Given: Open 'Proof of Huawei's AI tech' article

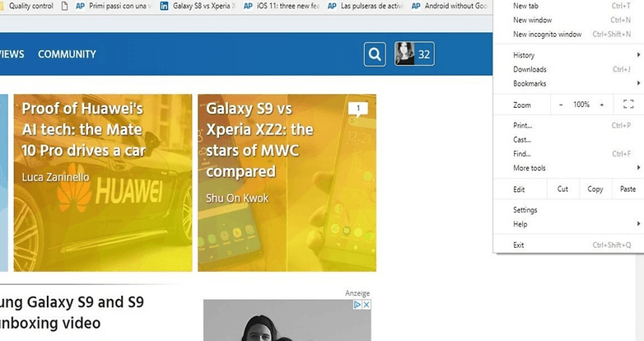Looking at the screenshot, I should point(103,183).
